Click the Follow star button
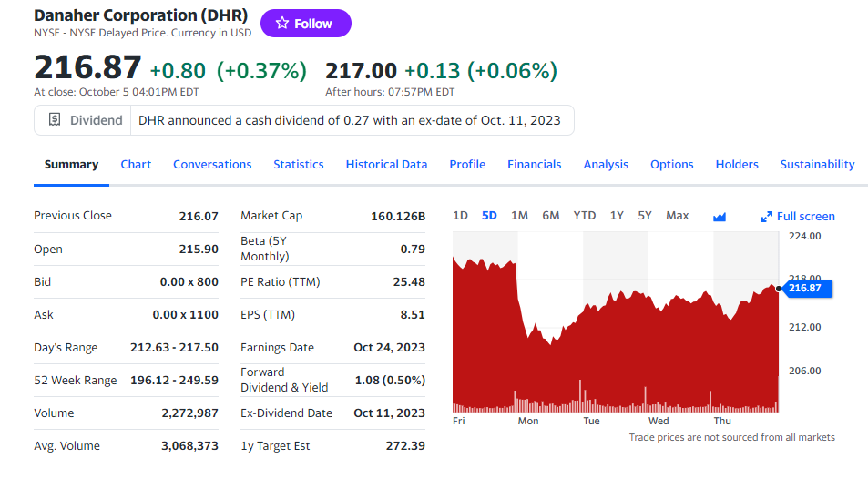 pyautogui.click(x=305, y=24)
